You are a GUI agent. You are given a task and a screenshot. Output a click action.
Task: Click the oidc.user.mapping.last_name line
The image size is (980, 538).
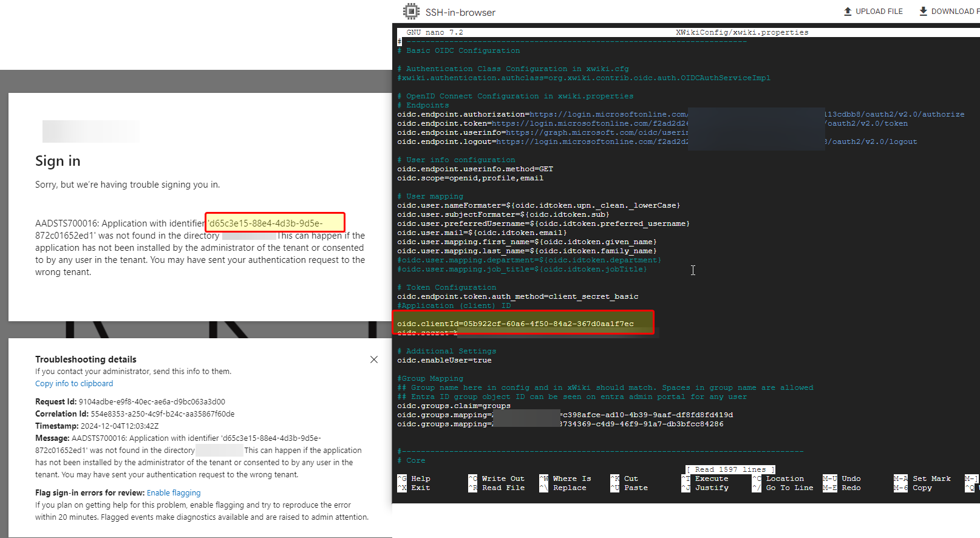pos(527,251)
